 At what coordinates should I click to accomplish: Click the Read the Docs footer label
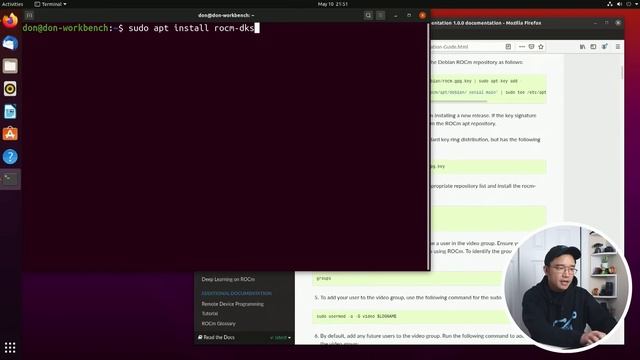tap(216, 338)
